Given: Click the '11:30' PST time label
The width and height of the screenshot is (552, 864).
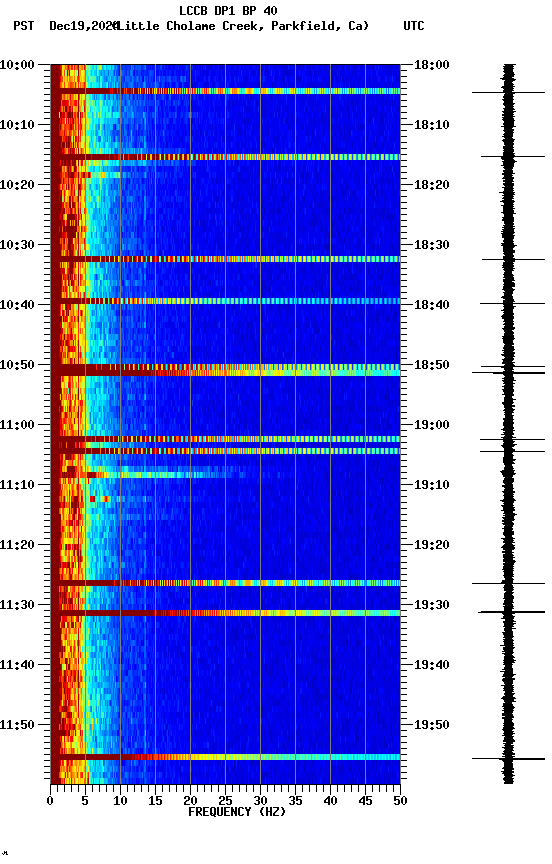Looking at the screenshot, I should tap(17, 605).
